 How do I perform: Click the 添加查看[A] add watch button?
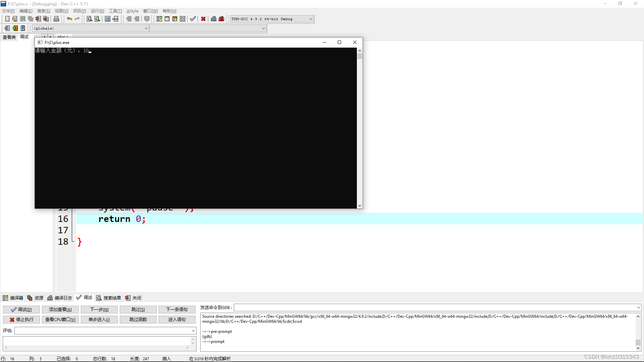[60, 309]
